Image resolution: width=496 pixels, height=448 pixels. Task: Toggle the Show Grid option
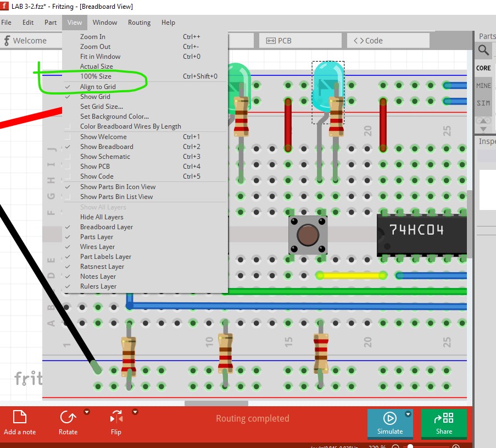(95, 97)
